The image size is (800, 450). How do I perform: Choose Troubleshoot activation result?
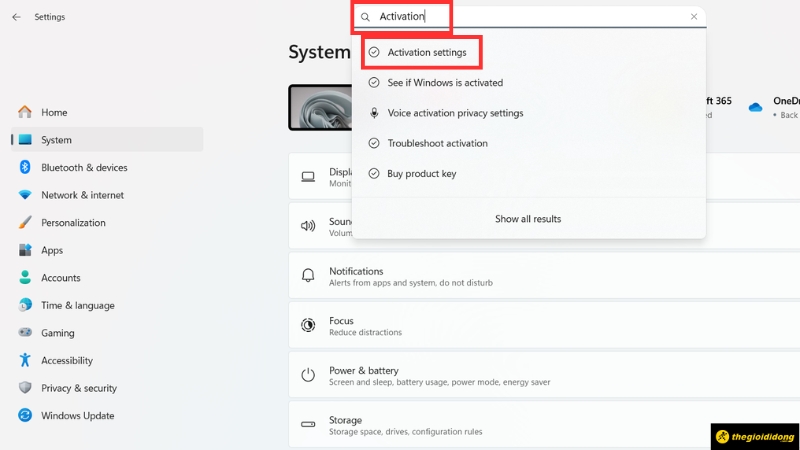529,143
